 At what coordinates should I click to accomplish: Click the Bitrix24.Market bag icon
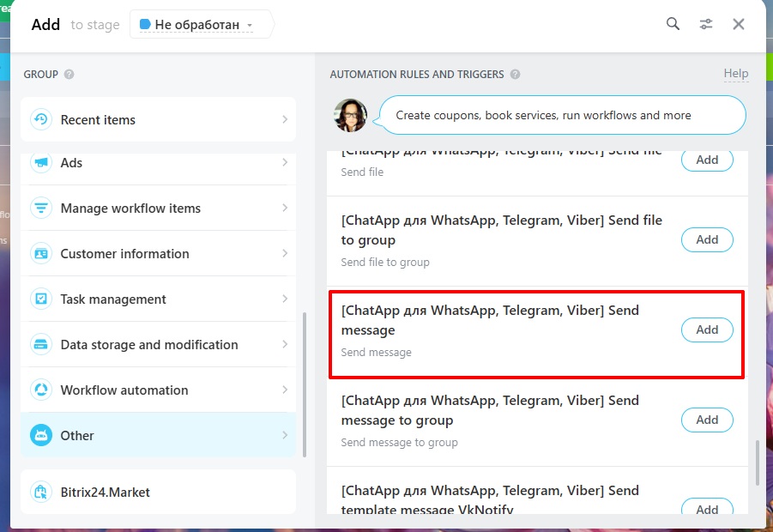click(x=40, y=493)
